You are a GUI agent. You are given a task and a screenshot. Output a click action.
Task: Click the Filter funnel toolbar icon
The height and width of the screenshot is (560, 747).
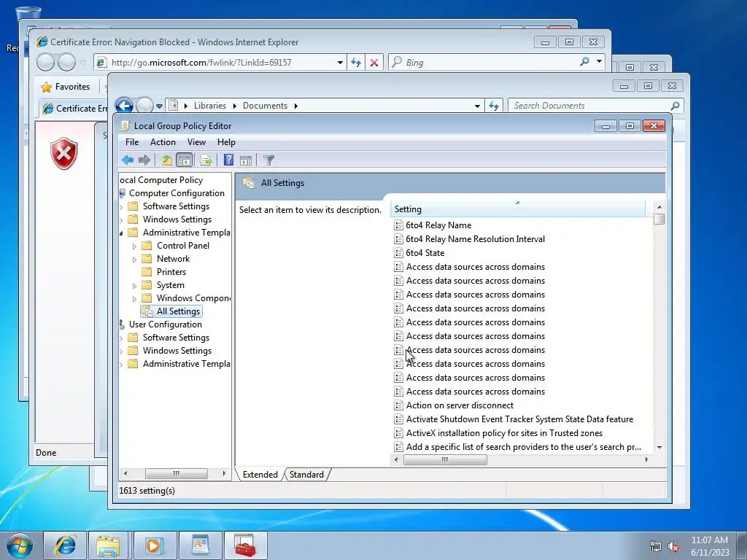268,160
